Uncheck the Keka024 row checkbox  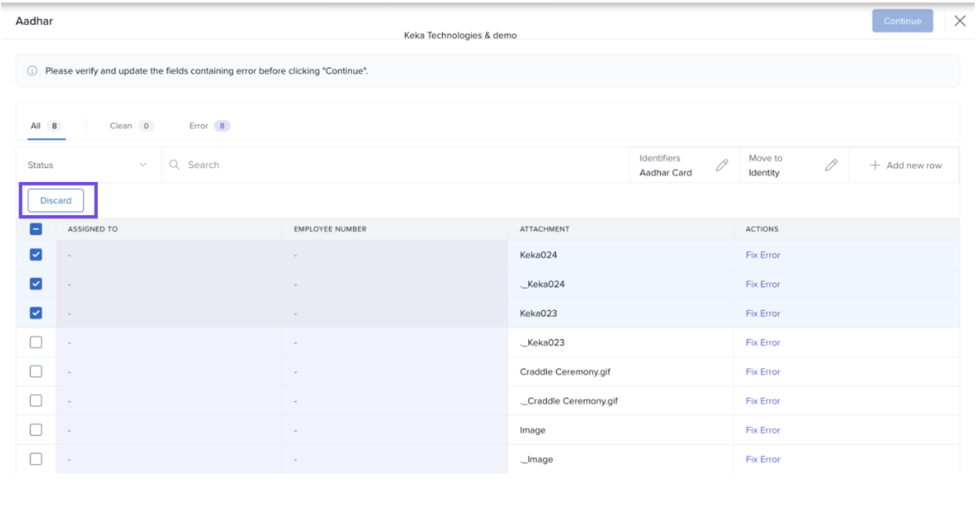(x=36, y=255)
